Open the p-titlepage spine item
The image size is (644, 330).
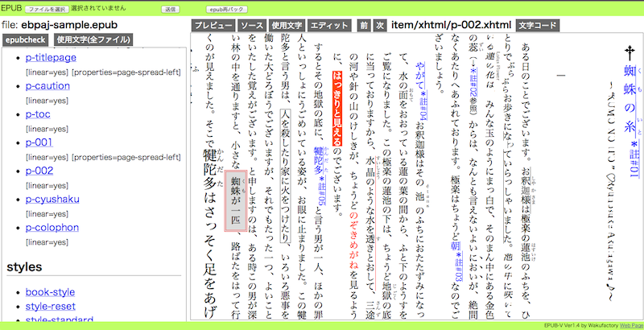51,58
